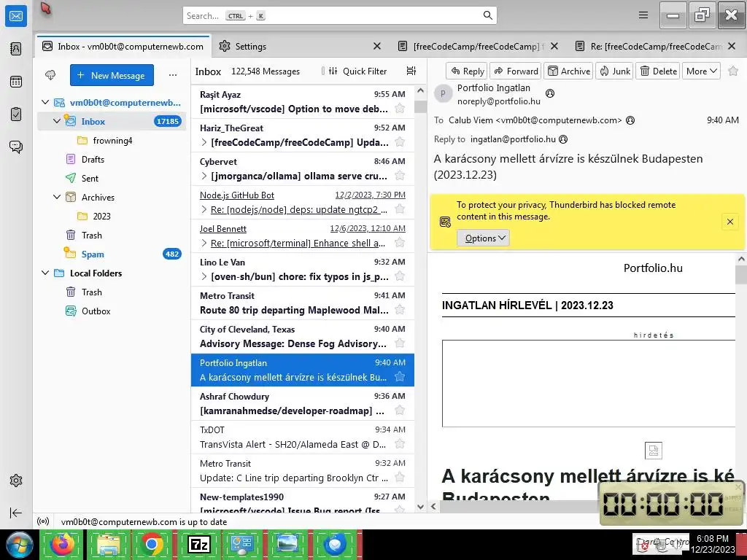The image size is (747, 560).
Task: Open the Tasks space icon
Action: point(16,114)
